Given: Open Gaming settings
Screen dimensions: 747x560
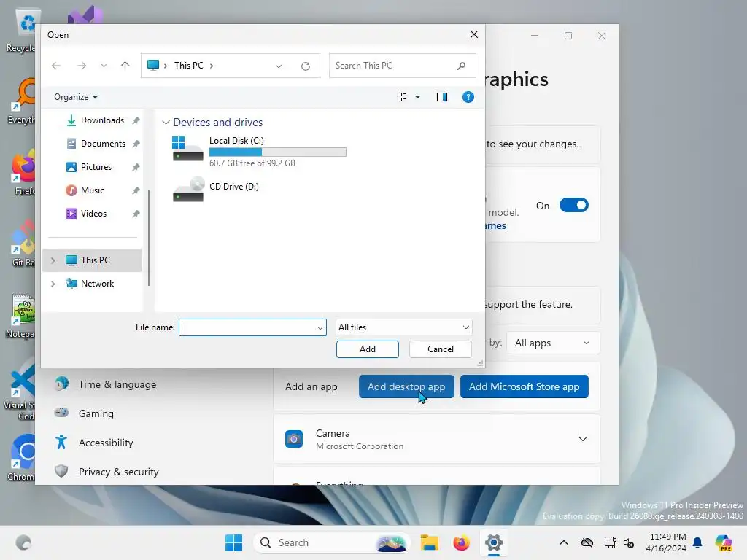Looking at the screenshot, I should 96,414.
